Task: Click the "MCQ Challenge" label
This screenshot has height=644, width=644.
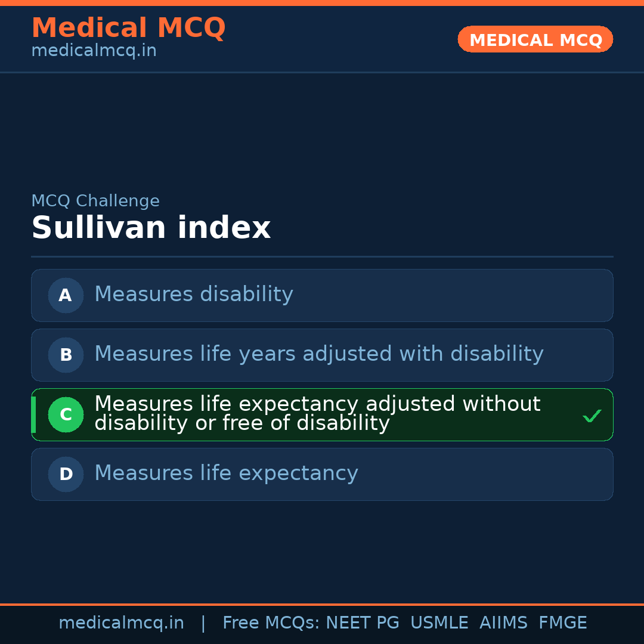Action: click(x=95, y=202)
